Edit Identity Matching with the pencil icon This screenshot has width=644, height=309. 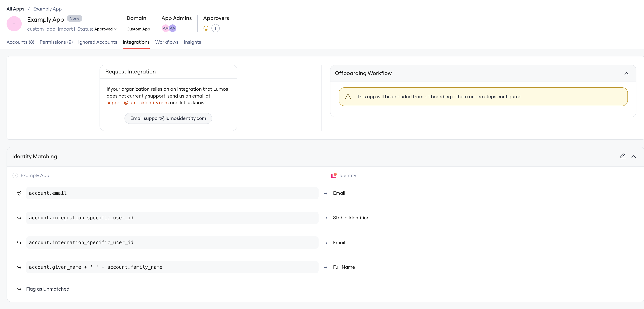coord(622,156)
